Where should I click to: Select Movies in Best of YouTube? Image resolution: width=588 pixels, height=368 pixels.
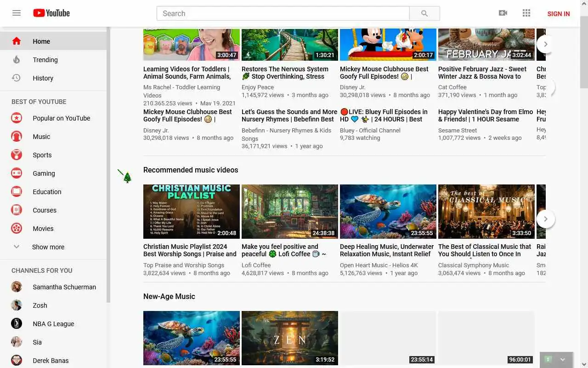53,229
